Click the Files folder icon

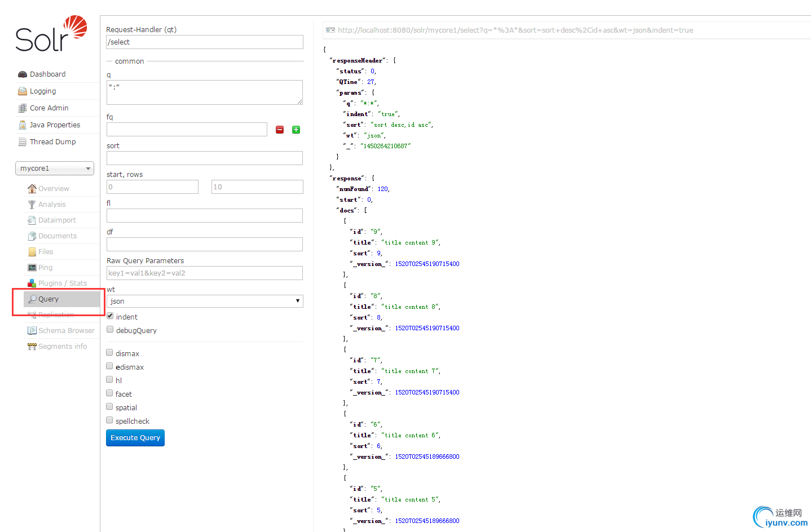point(32,251)
